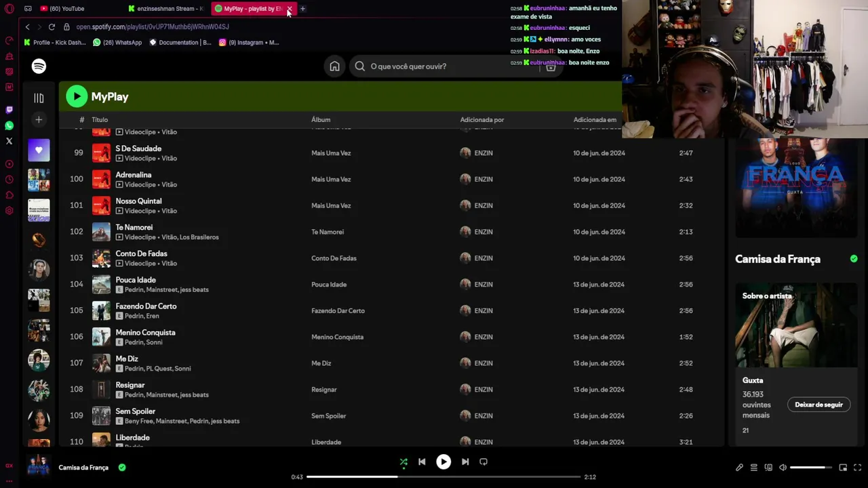The image size is (868, 488).
Task: Open the miniplayer
Action: [x=843, y=468]
